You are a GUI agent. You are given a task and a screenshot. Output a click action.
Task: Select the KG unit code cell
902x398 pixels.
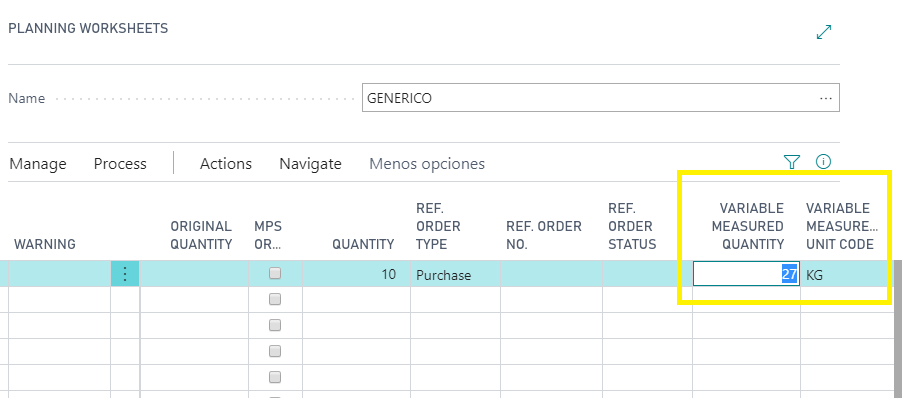[x=843, y=274]
